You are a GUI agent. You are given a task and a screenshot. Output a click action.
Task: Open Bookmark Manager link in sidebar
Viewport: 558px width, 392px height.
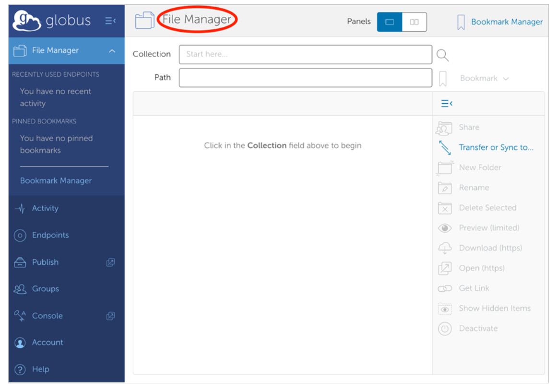[x=56, y=181]
